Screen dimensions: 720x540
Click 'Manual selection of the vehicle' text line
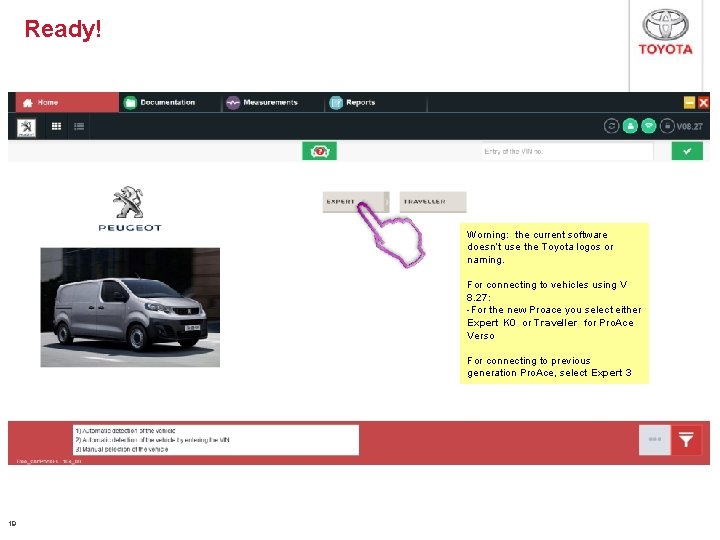coord(122,449)
